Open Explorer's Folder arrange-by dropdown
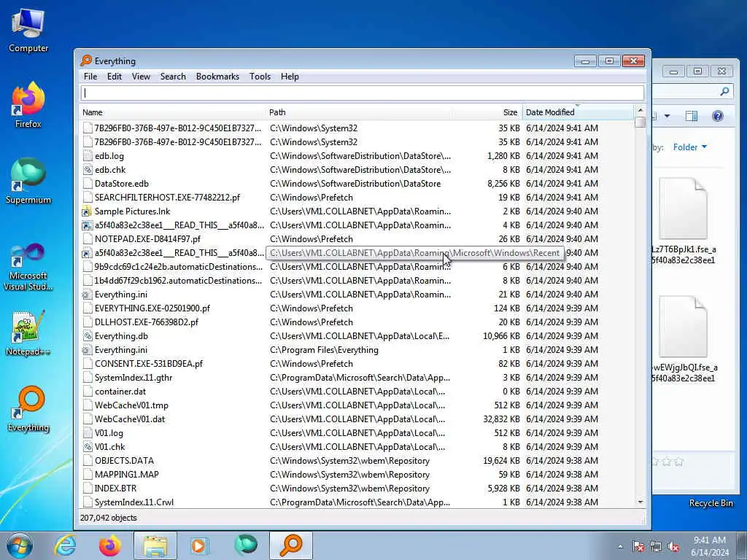The image size is (747, 560). click(x=690, y=147)
